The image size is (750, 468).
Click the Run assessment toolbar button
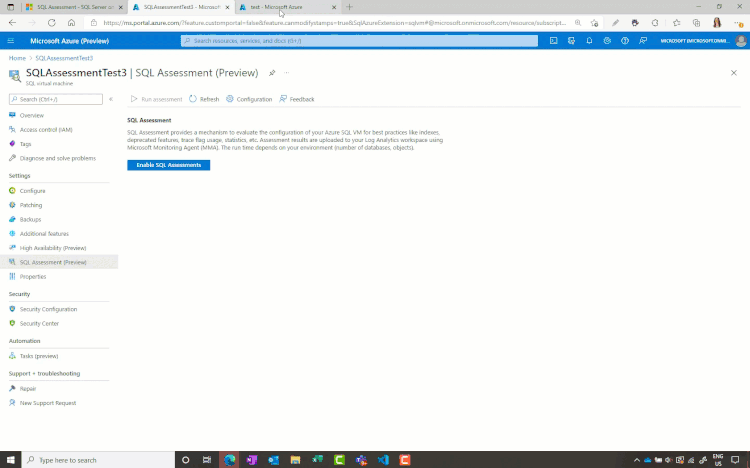(156, 99)
